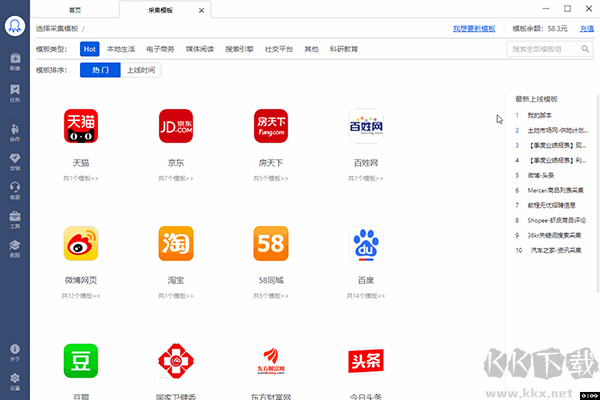
Task: Select the 58同城 template icon
Action: (x=271, y=243)
